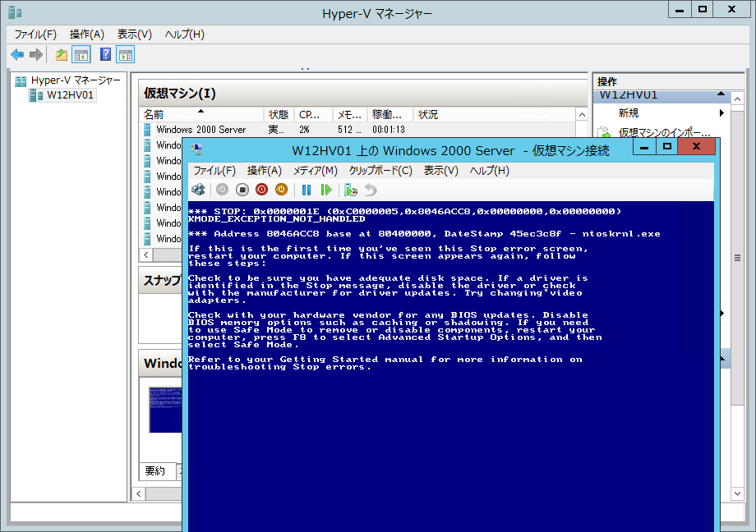
Task: Open クリップボード(C) menu
Action: pyautogui.click(x=381, y=171)
